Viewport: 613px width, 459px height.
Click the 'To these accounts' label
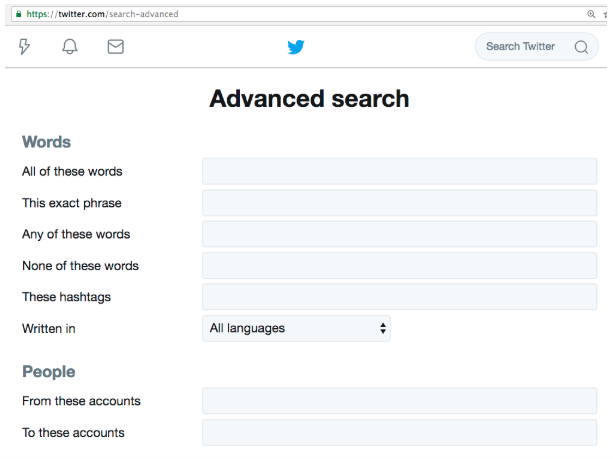coord(73,432)
